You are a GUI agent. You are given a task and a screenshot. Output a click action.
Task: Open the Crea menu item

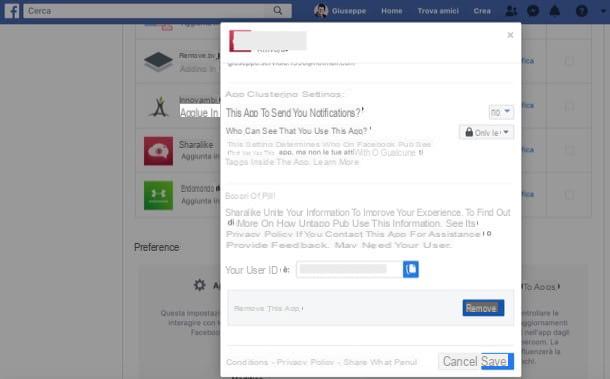click(x=482, y=11)
